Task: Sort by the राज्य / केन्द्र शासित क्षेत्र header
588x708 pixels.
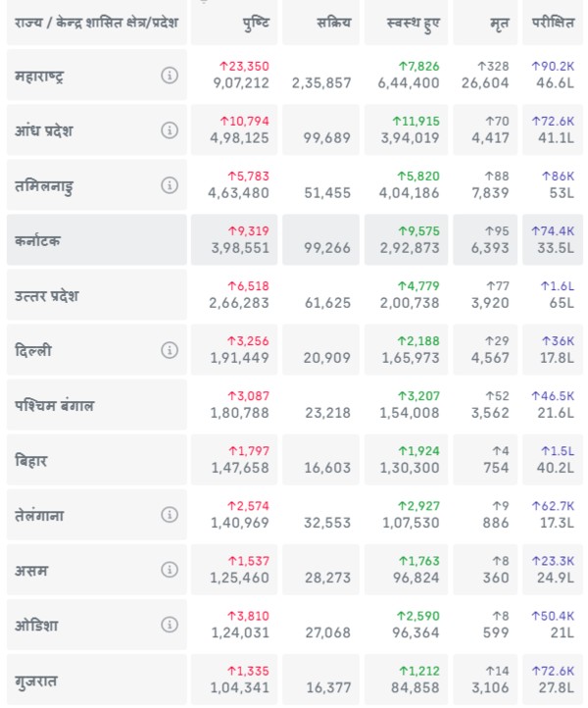Action: pyautogui.click(x=96, y=22)
